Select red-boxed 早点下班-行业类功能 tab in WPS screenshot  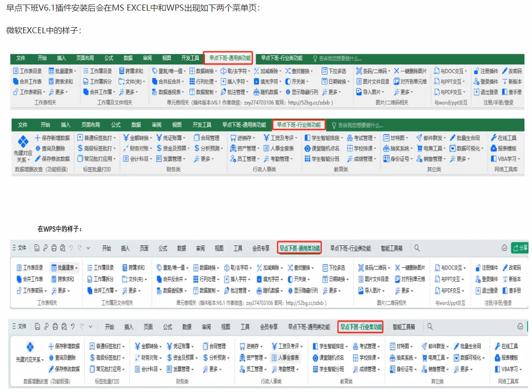point(361,326)
